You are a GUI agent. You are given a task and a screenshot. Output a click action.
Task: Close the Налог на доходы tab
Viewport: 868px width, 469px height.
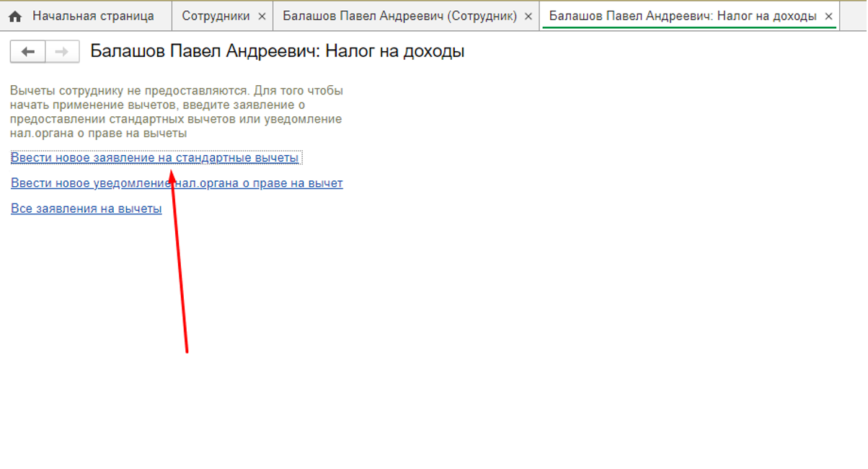click(x=828, y=16)
